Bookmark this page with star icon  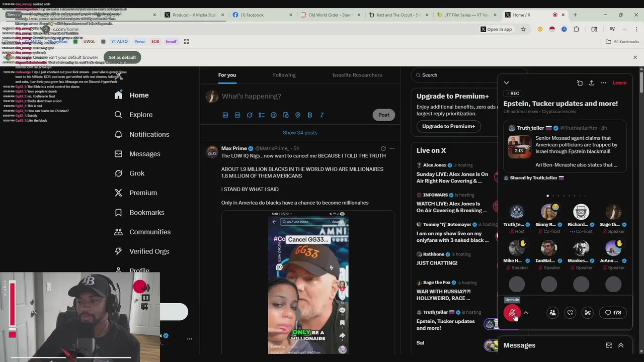523,29
